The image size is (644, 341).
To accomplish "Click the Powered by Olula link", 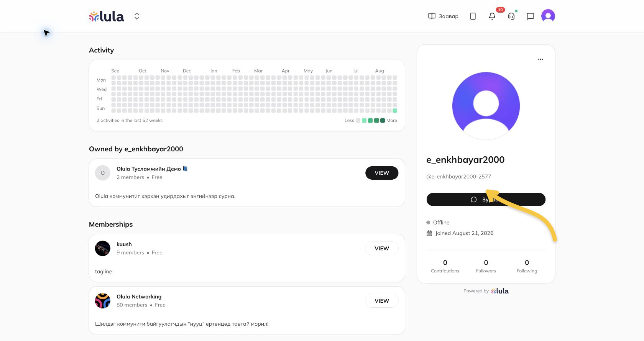I will (486, 291).
